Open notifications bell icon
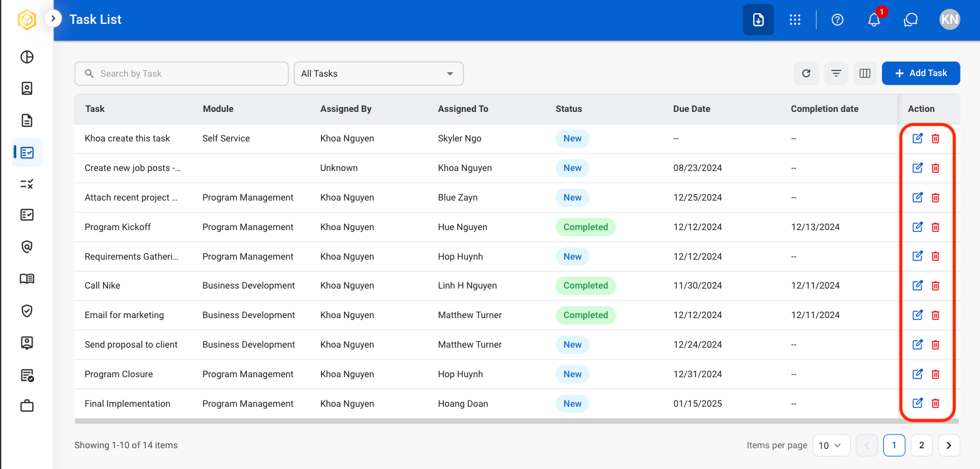Image resolution: width=980 pixels, height=469 pixels. [874, 19]
